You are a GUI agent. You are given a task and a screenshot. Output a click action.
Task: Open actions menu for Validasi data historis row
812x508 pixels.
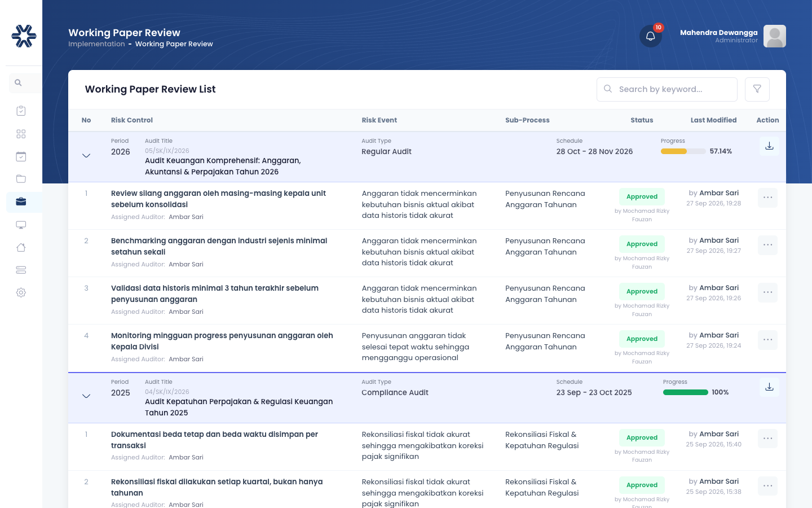pos(767,292)
